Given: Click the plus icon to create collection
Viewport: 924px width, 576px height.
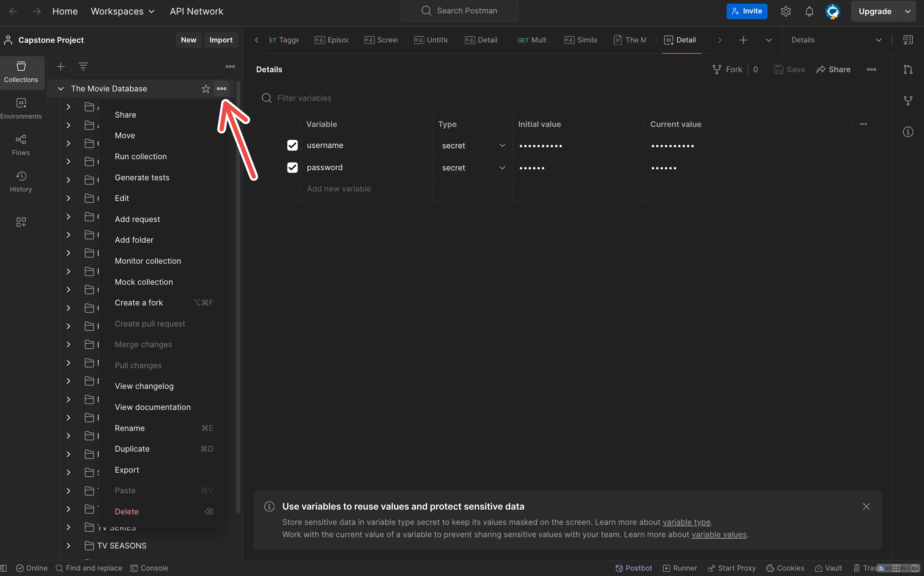Looking at the screenshot, I should 61,67.
